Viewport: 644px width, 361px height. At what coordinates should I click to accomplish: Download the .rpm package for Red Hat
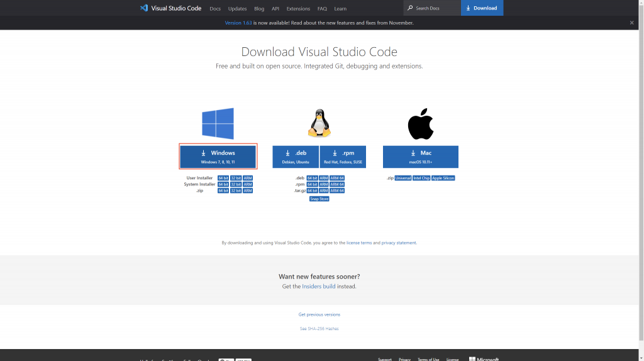[x=343, y=157]
